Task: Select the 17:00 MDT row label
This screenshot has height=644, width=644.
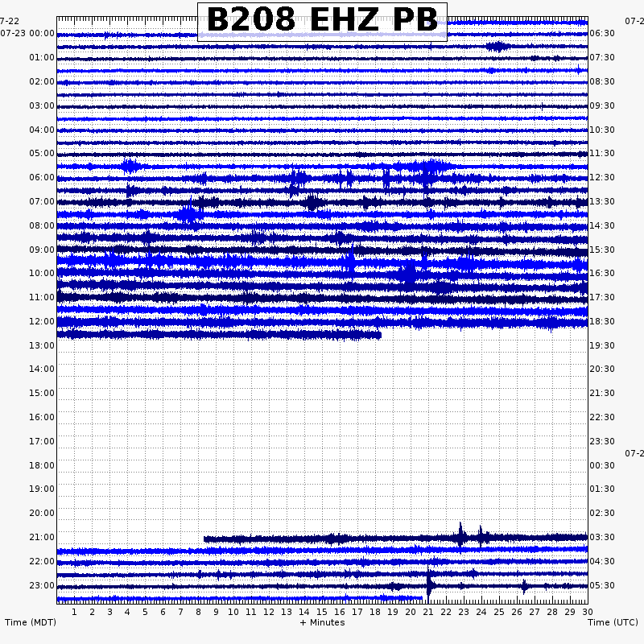Action: [42, 441]
